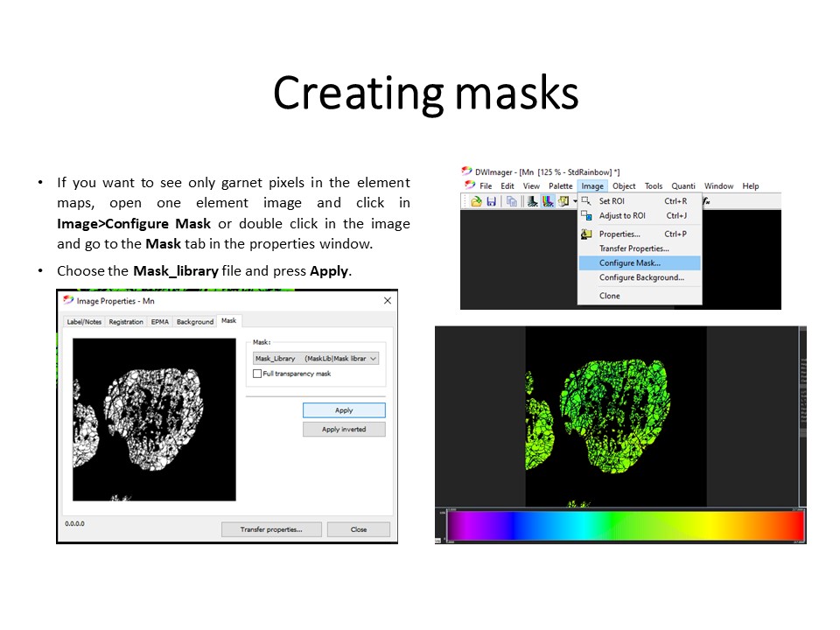Choose Configure Background... menu entry
This screenshot has width=840, height=630.
[641, 277]
